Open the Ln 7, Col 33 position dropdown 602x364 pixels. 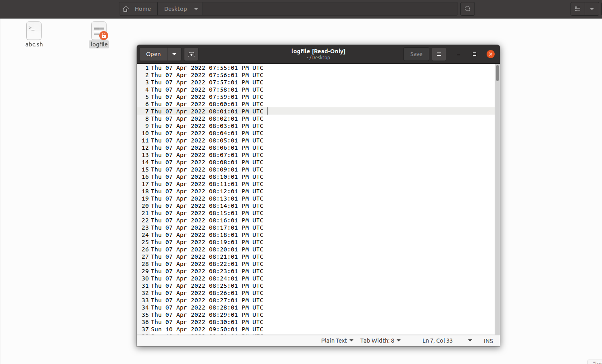point(447,341)
